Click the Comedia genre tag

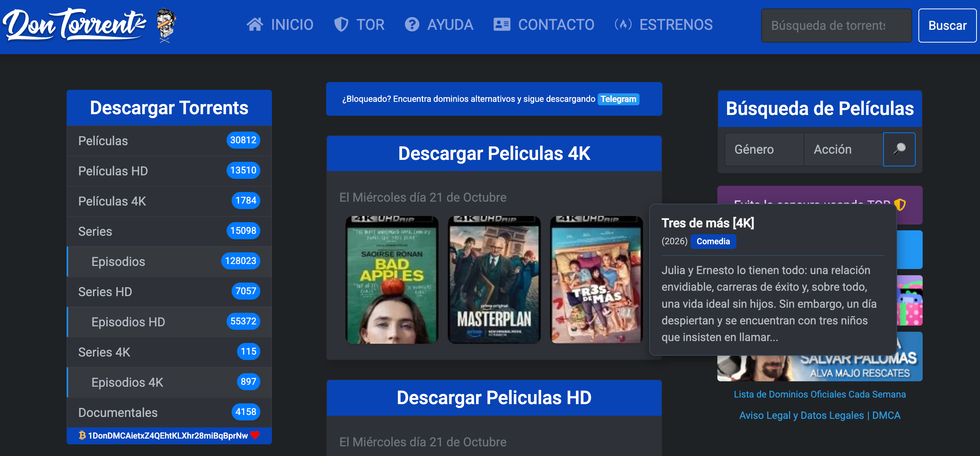tap(713, 242)
